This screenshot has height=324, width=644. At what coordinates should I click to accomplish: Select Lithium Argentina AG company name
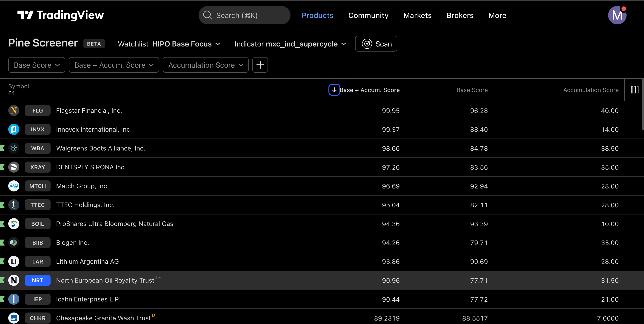click(88, 261)
